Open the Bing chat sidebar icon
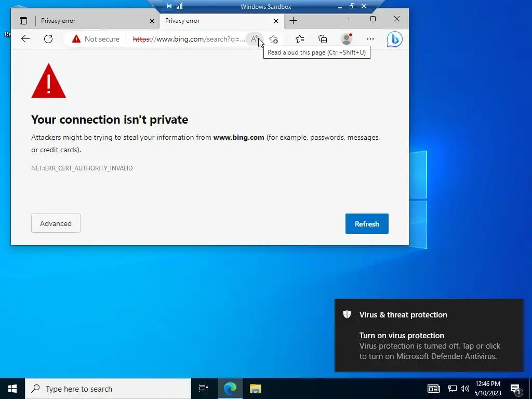This screenshot has height=399, width=532. pos(395,39)
